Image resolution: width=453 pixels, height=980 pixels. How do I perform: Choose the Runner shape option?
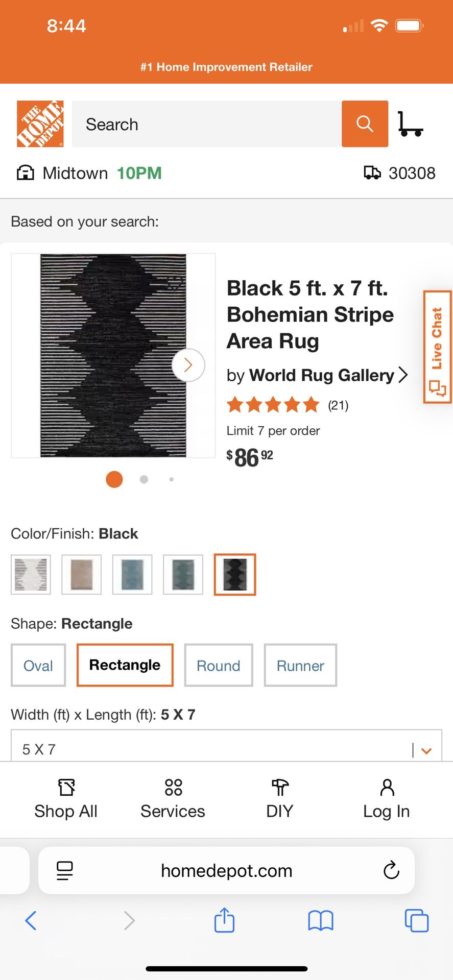(300, 666)
